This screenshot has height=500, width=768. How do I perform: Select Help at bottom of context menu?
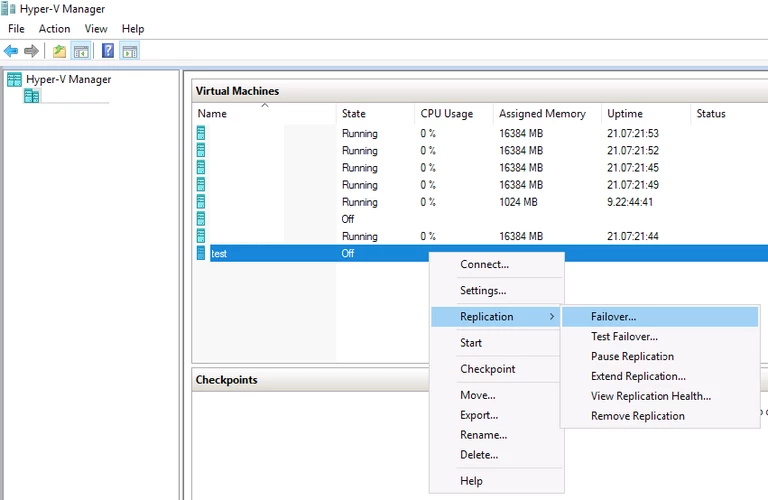coord(497,481)
